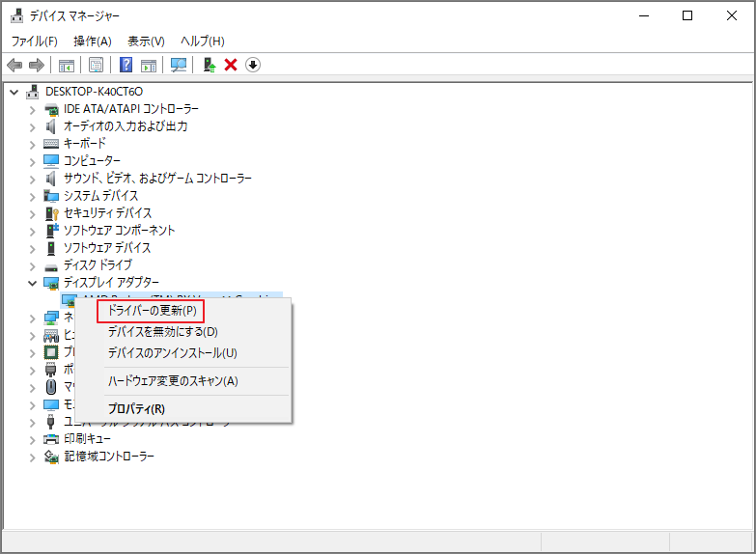Click the update driver green-arrow toolbar icon
Viewport: 756px width, 554px height.
point(209,65)
